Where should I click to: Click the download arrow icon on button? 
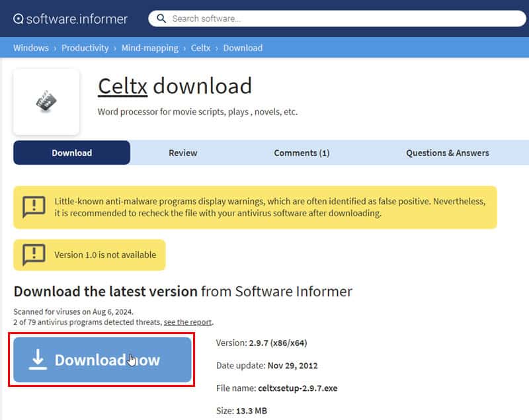[38, 360]
